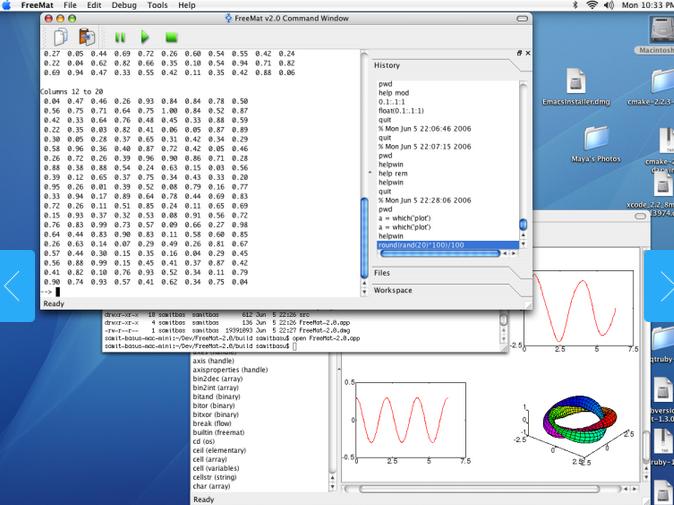
Task: Undock the side panel with float icon
Action: pos(519,53)
